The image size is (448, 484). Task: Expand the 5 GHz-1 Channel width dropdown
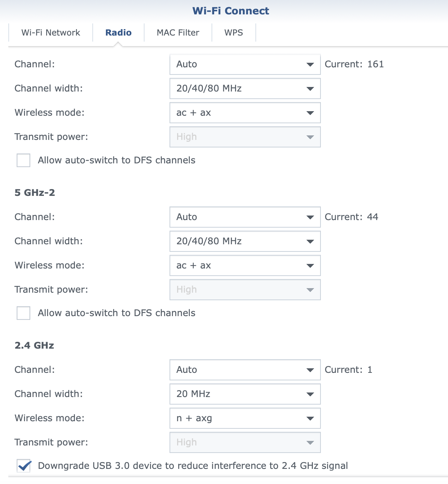tap(245, 88)
